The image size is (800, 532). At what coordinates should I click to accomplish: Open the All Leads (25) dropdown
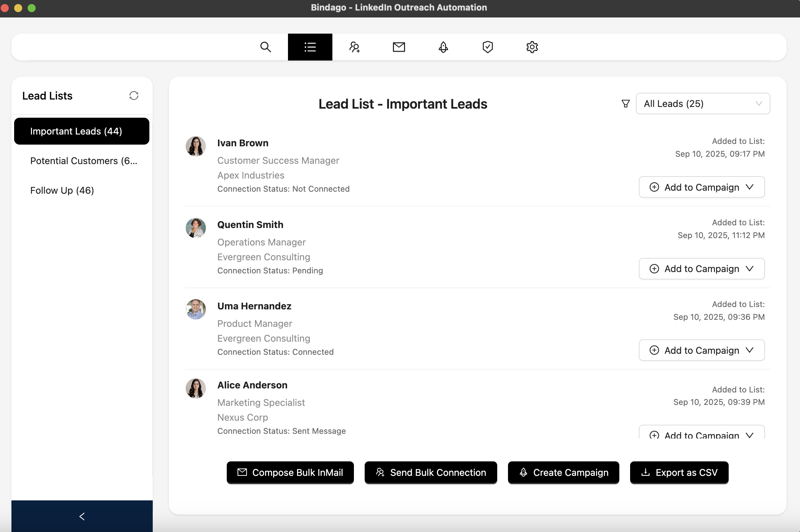702,104
